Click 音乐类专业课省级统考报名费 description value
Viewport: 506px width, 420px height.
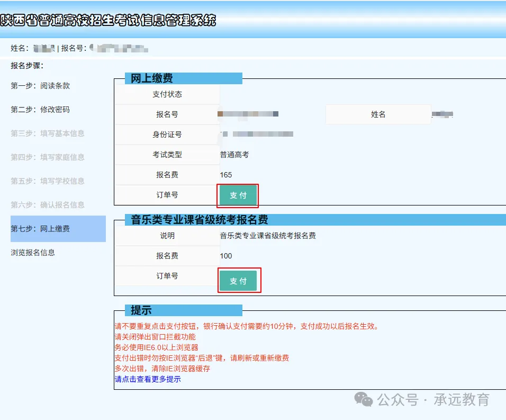(268, 236)
